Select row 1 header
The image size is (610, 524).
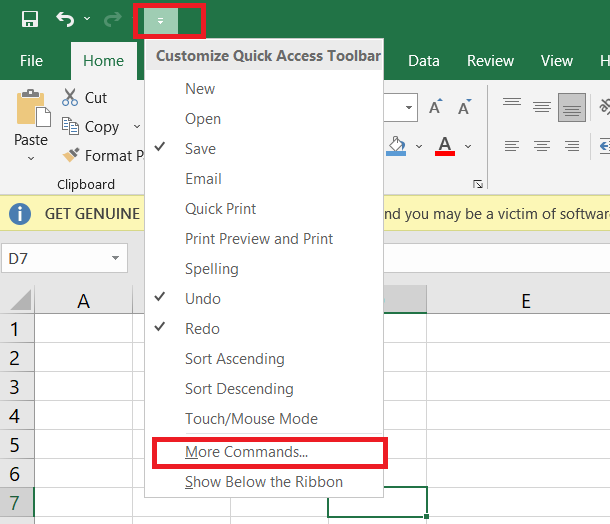click(17, 329)
